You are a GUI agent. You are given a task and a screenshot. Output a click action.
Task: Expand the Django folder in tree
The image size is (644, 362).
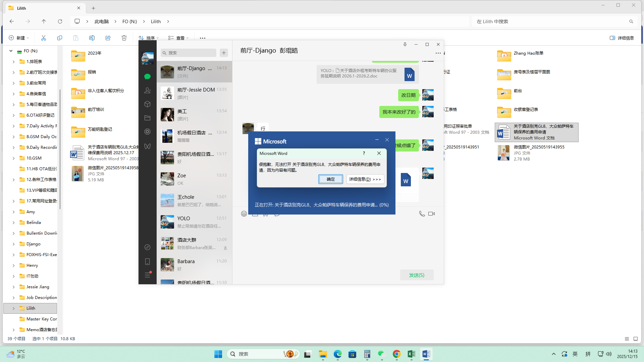coord(13,244)
